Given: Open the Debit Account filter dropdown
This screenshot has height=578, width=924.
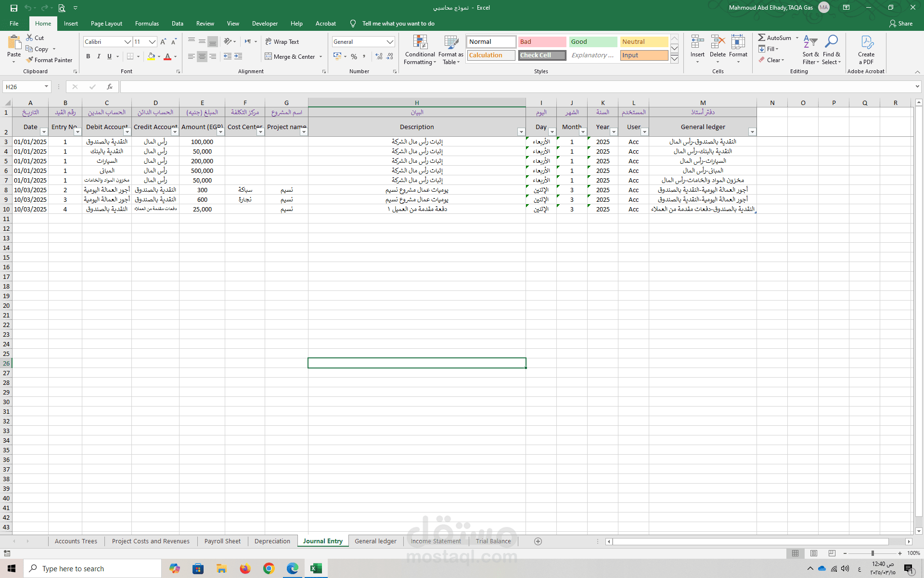Looking at the screenshot, I should click(127, 132).
